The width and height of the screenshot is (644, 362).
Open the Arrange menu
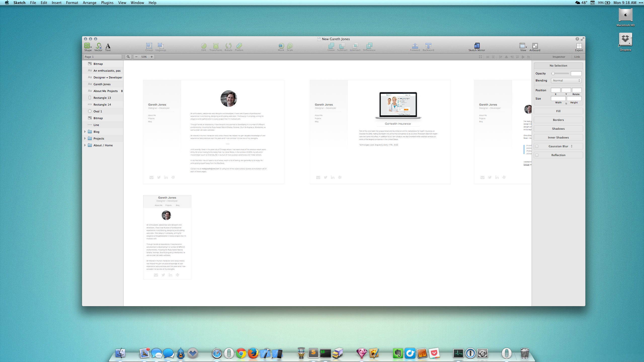pyautogui.click(x=90, y=3)
